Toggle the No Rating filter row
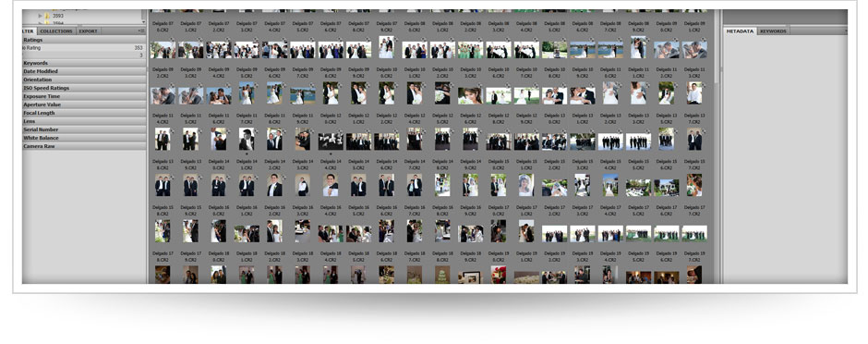868x344 pixels. [83, 48]
